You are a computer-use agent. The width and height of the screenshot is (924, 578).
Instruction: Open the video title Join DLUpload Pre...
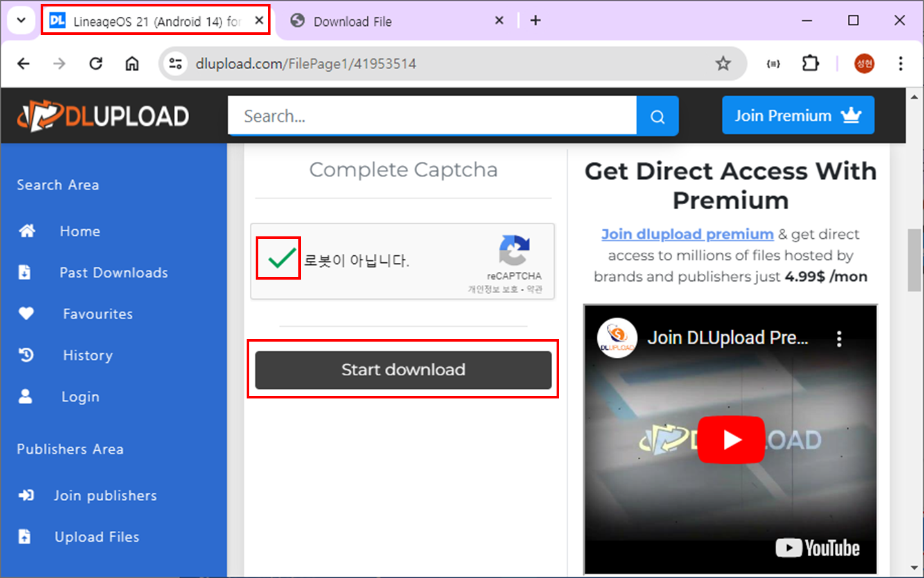tap(728, 338)
